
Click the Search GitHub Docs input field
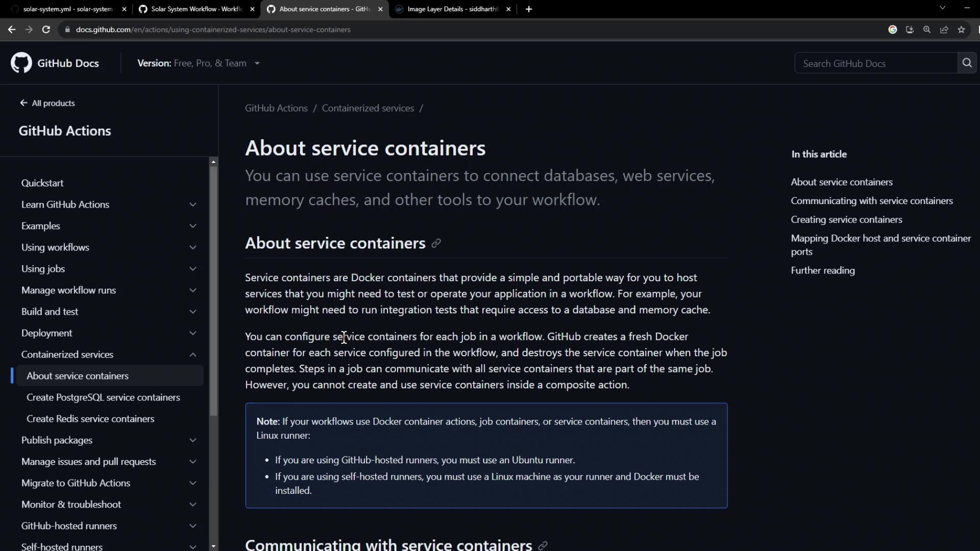pyautogui.click(x=875, y=63)
